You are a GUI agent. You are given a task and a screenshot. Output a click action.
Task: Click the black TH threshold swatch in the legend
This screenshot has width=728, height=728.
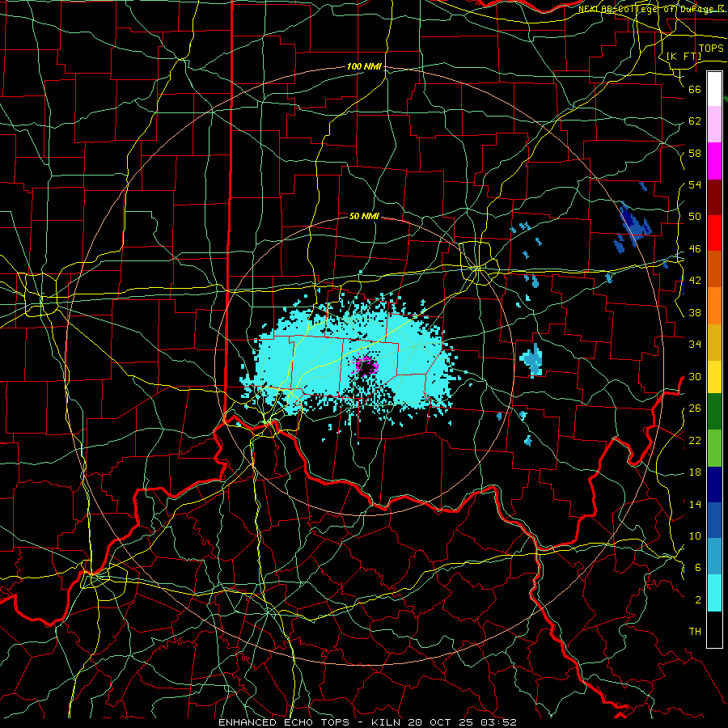[714, 629]
